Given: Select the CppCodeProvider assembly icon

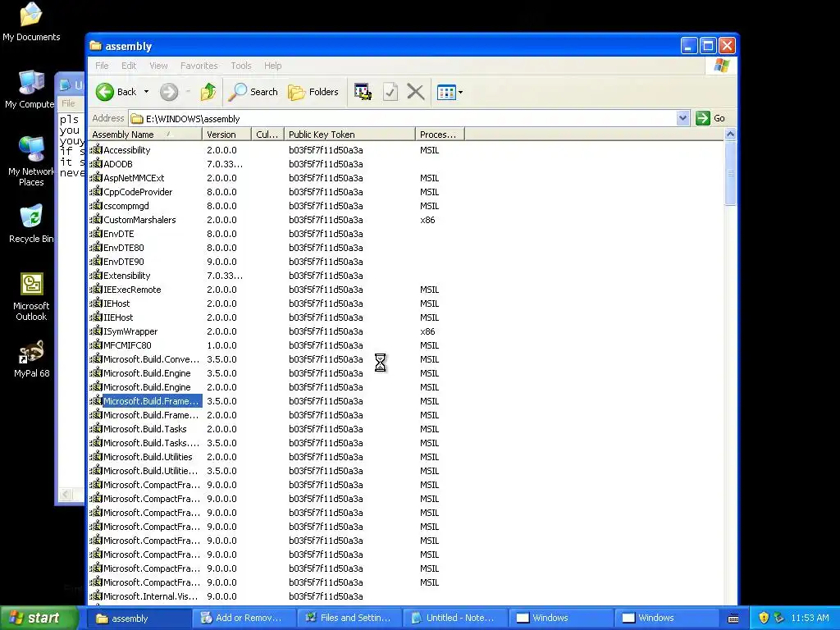Looking at the screenshot, I should pyautogui.click(x=96, y=191).
